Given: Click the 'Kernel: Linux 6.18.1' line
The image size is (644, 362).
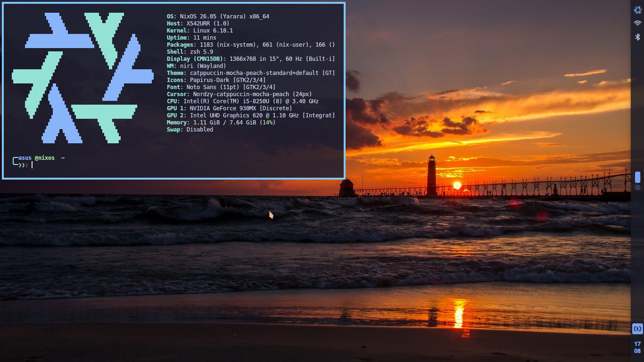Looking at the screenshot, I should click(200, 31).
